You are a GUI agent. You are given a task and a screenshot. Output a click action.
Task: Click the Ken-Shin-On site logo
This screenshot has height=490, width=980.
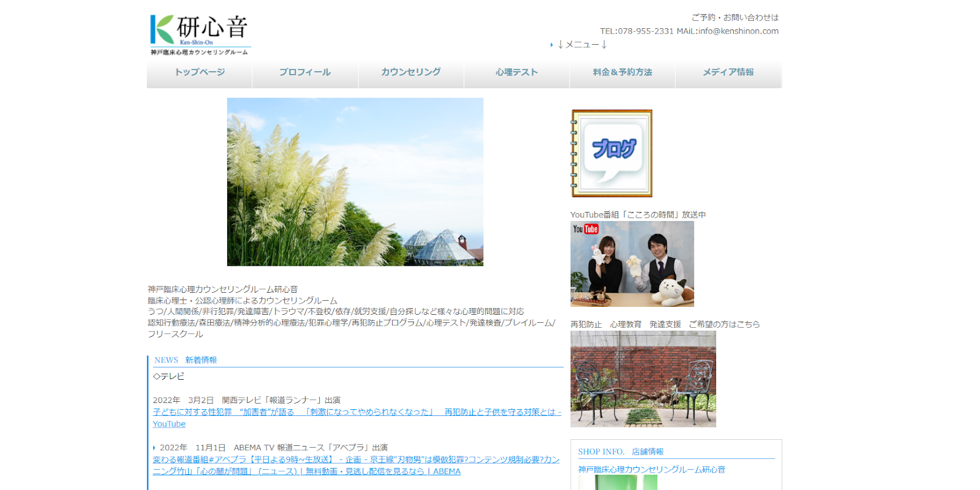pos(200,35)
